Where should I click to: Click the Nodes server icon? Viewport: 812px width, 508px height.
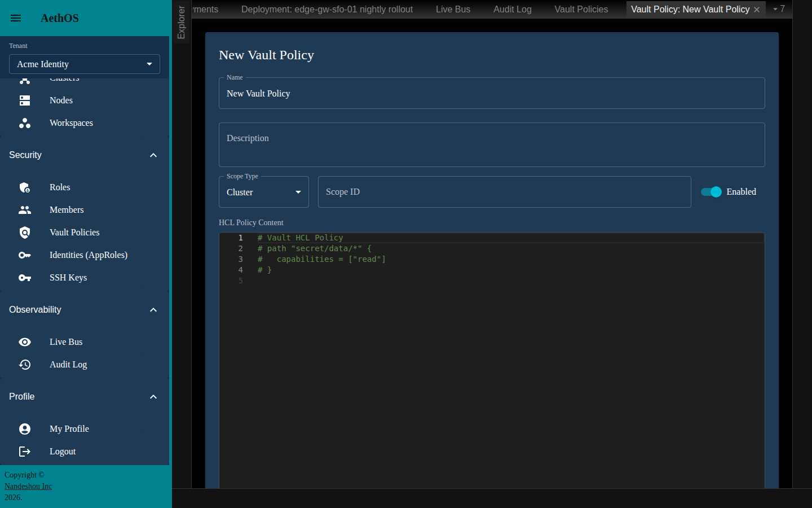click(25, 100)
